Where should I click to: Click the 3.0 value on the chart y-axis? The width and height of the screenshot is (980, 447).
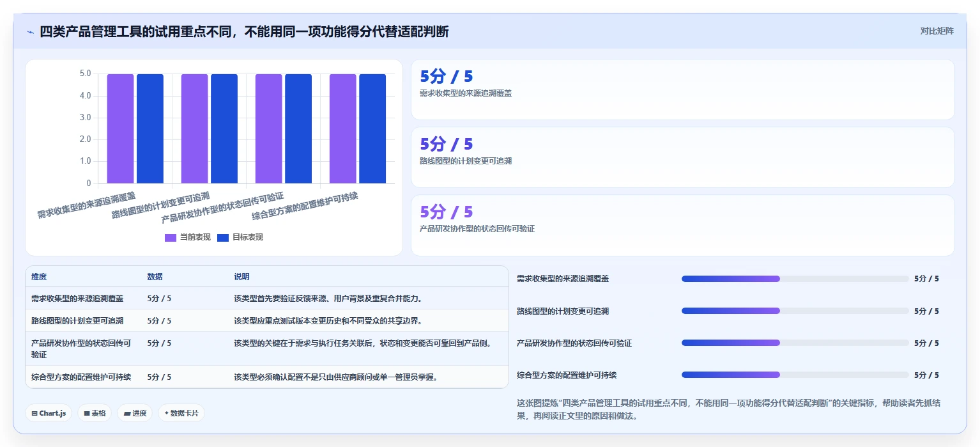pyautogui.click(x=85, y=118)
